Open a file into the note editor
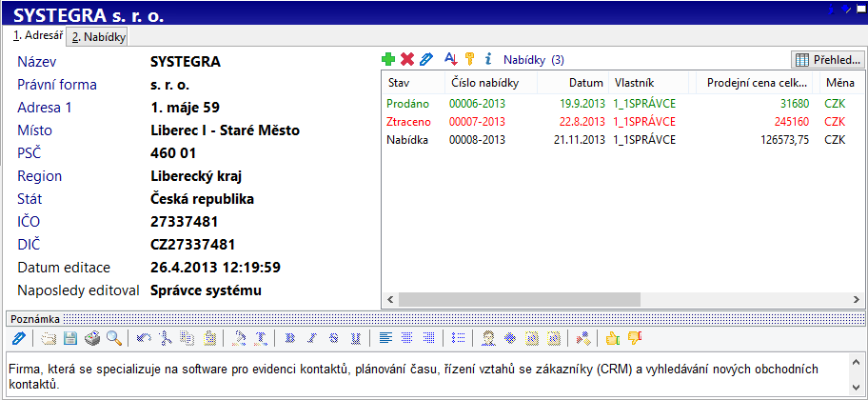868x400 pixels. 49,338
